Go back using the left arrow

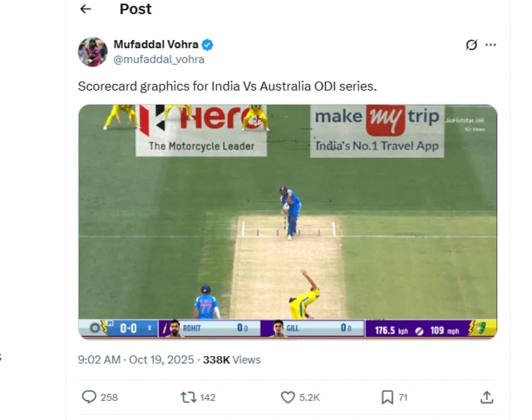click(x=86, y=9)
